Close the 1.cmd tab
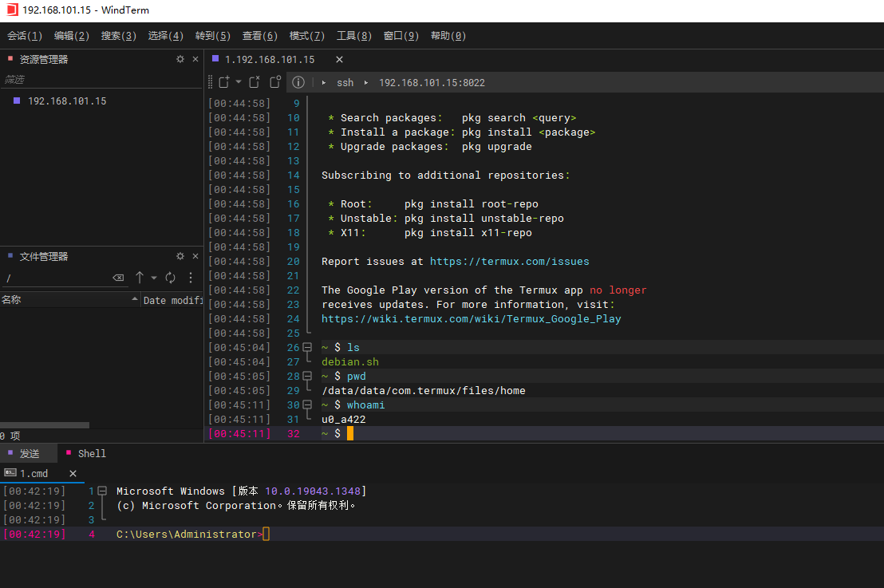 (73, 474)
